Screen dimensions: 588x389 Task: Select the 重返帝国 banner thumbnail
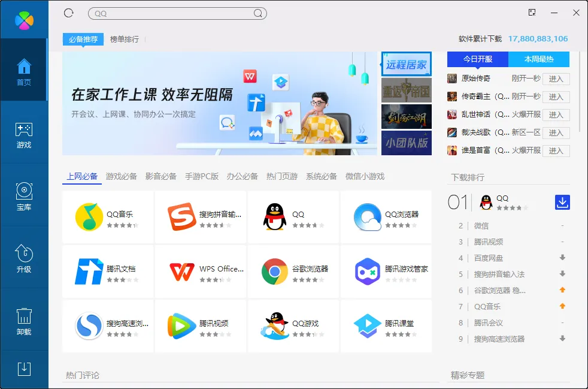pos(407,91)
